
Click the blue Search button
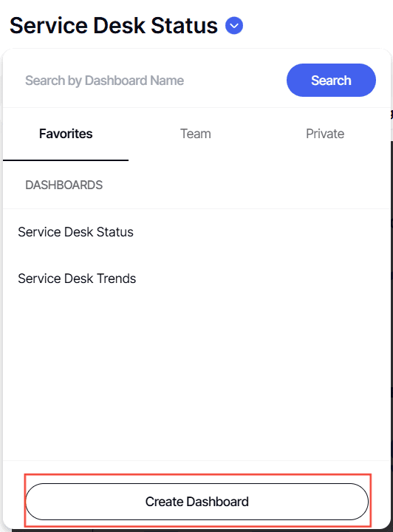pos(331,80)
